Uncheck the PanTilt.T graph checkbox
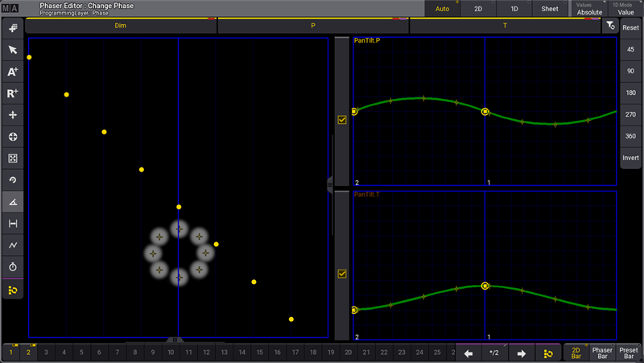The image size is (644, 363). pos(342,274)
